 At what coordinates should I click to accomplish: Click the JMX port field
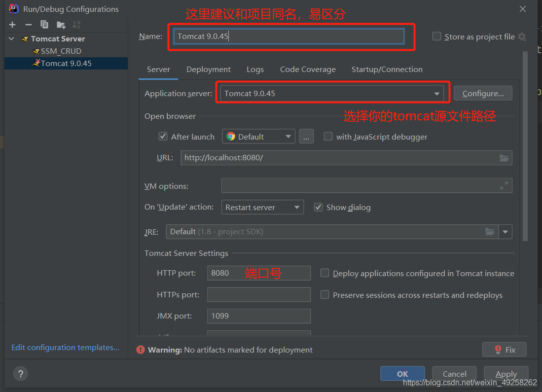pyautogui.click(x=259, y=316)
